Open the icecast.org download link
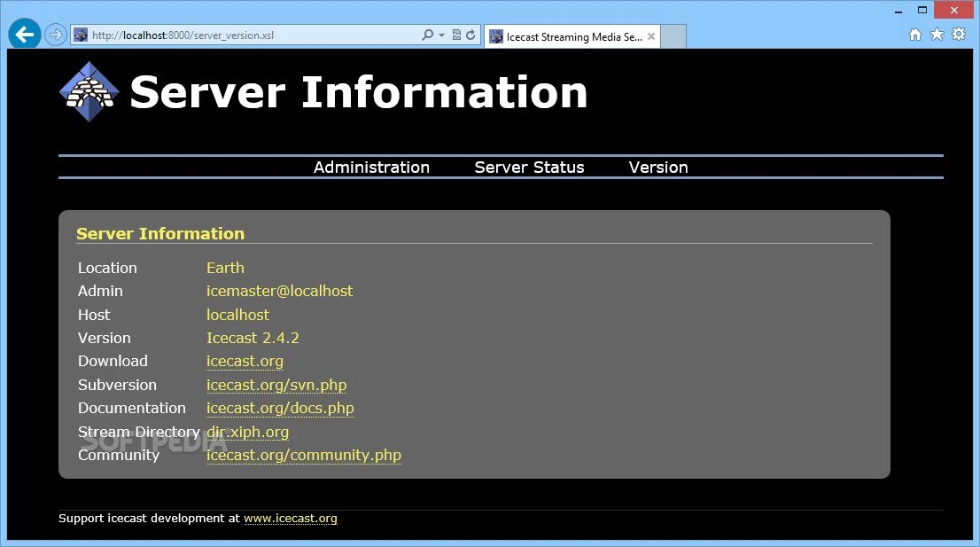This screenshot has width=980, height=547. [245, 362]
